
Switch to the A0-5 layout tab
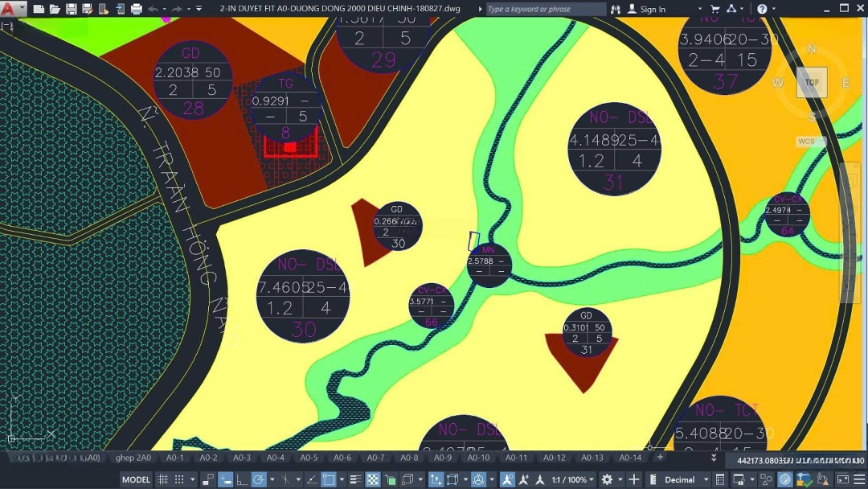(309, 458)
